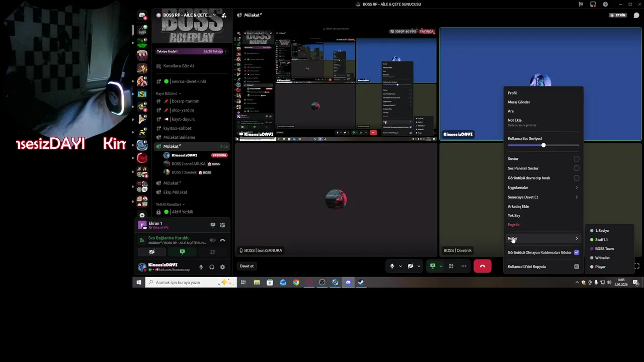
Task: Toggle the Whitelist role
Action: click(x=609, y=258)
